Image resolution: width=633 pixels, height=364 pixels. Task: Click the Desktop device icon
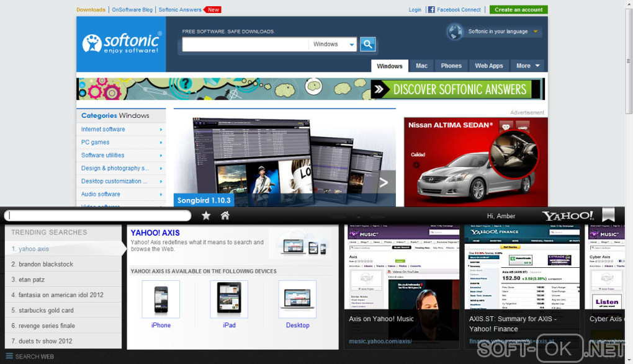tap(297, 300)
